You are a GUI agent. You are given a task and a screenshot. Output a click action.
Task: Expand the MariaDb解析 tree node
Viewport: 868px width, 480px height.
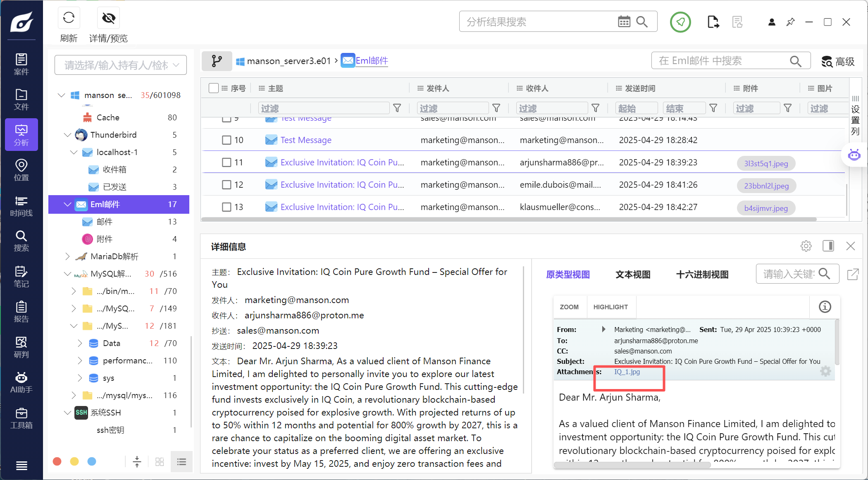(x=68, y=256)
